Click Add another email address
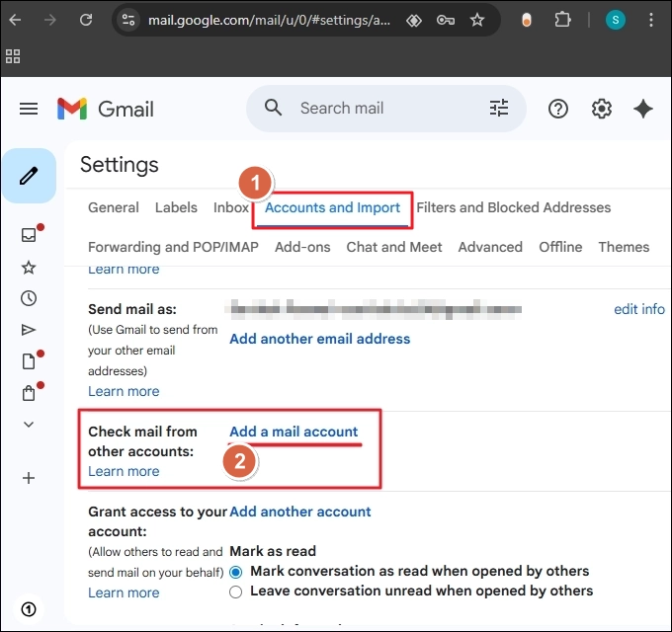672x632 pixels. pos(320,339)
